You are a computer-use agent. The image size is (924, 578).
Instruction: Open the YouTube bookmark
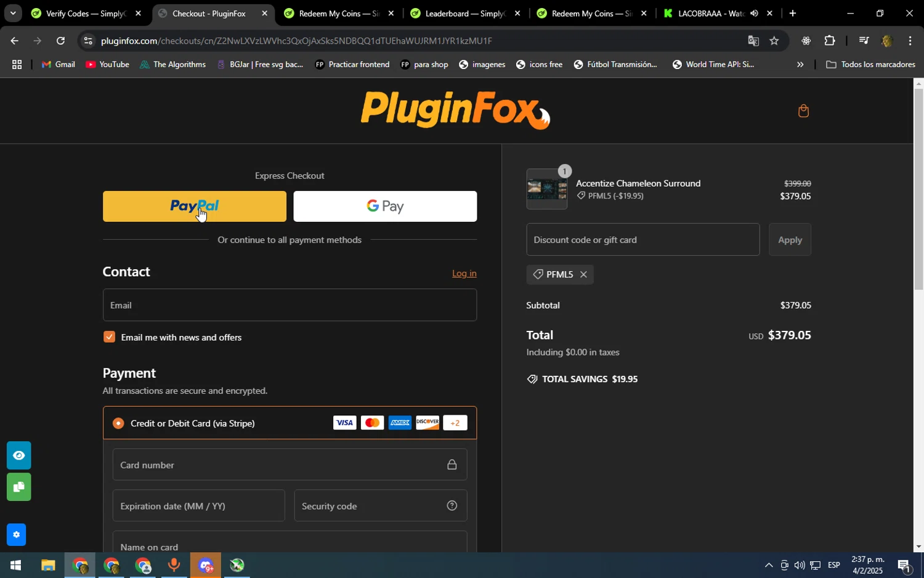pos(108,65)
